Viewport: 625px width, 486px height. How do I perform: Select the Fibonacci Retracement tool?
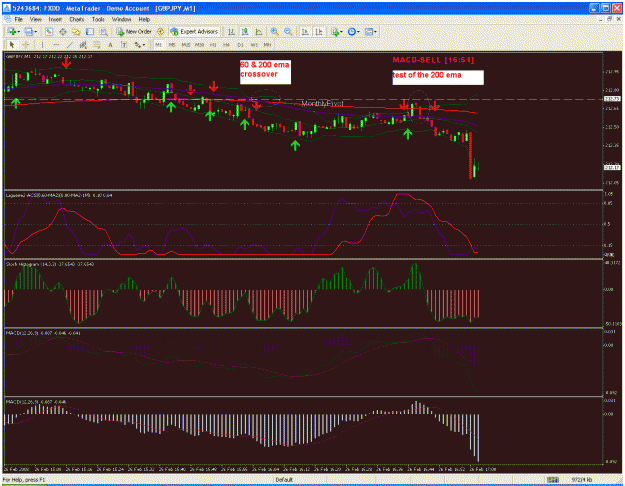coord(97,45)
